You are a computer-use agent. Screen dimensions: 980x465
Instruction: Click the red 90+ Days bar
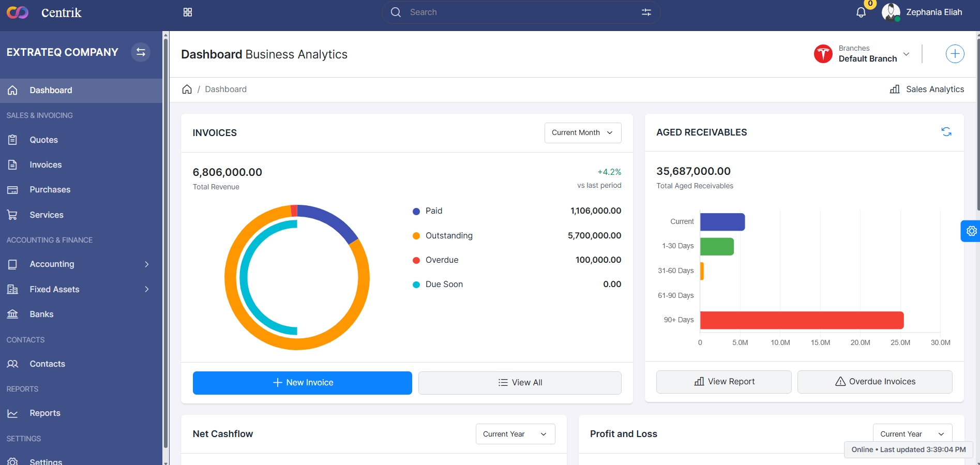pos(802,320)
